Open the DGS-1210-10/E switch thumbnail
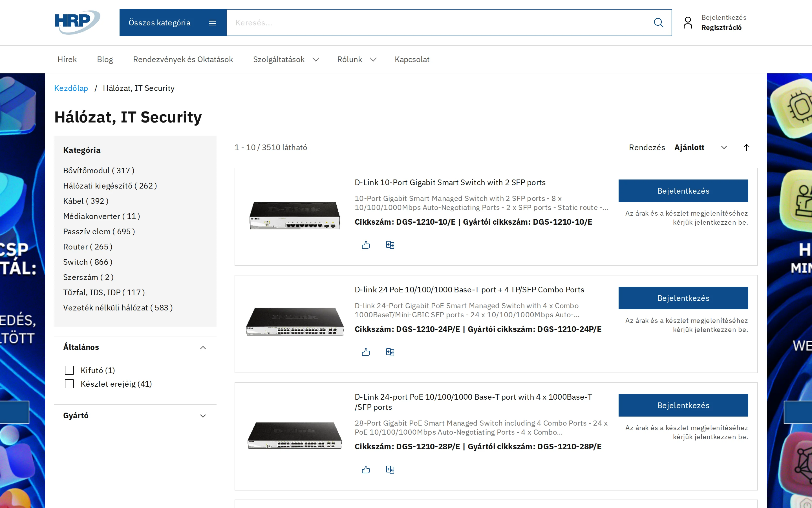Viewport: 812px width, 508px height. click(x=295, y=215)
